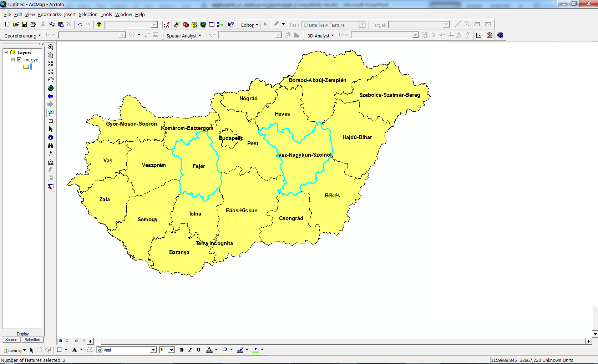Viewport: 598px width, 364px height.
Task: Click the New Map File icon
Action: tap(7, 24)
